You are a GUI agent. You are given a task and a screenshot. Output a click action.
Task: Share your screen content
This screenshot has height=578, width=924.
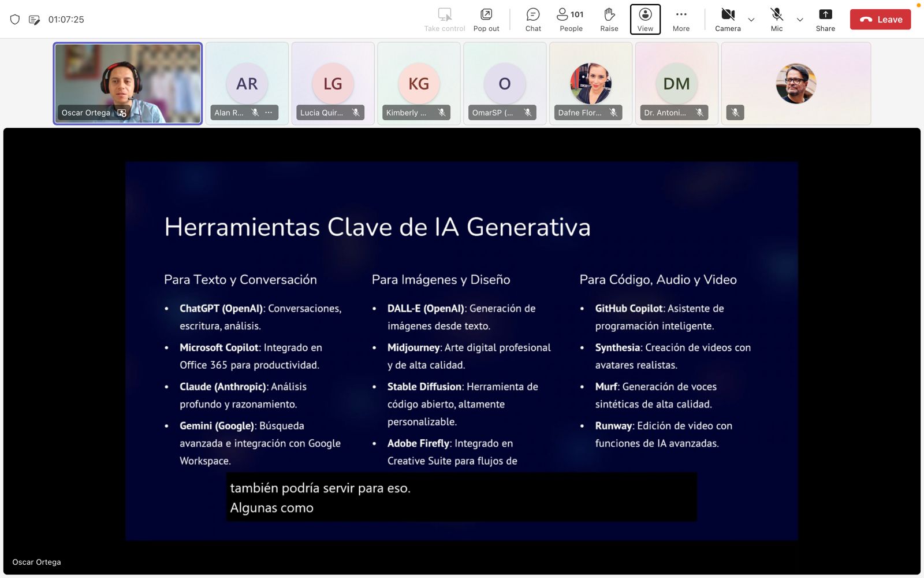click(825, 20)
